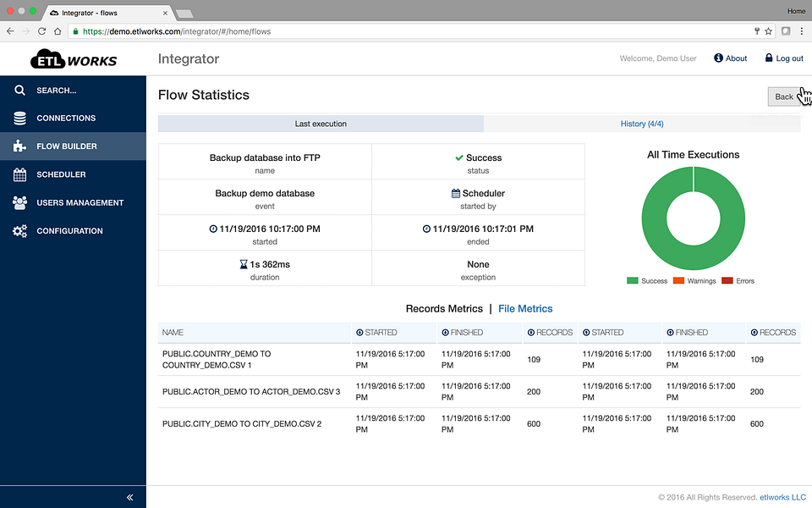Select the Last execution tab
The height and width of the screenshot is (508, 812).
[321, 124]
